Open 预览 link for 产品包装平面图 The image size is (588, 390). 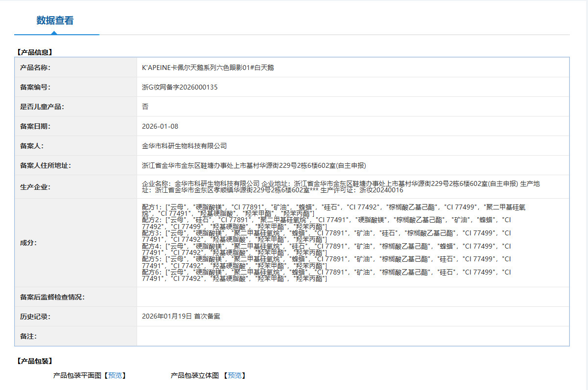click(115, 375)
